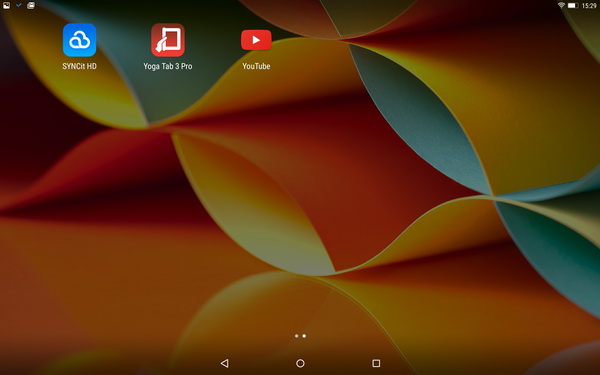
Task: Select the first home page indicator dot
Action: click(x=297, y=336)
